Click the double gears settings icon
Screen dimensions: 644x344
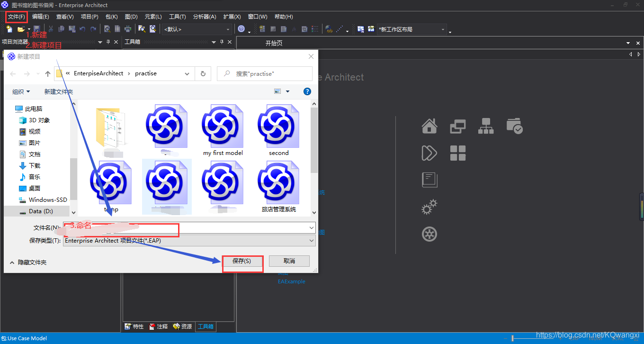pos(429,207)
